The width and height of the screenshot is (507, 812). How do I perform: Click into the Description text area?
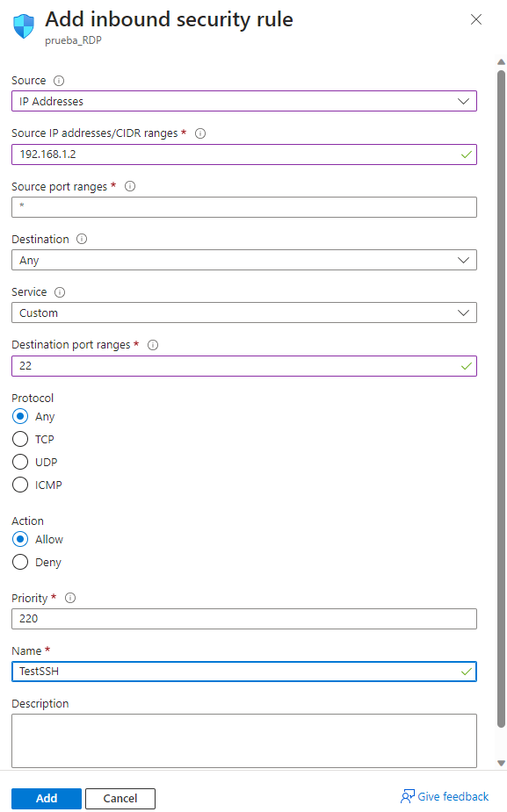[244, 741]
